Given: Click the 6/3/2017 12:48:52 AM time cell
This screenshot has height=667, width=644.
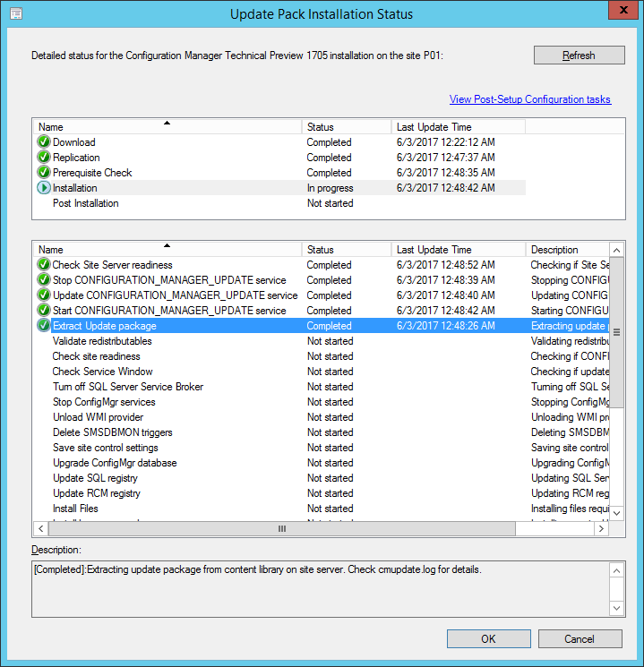Looking at the screenshot, I should tap(446, 265).
